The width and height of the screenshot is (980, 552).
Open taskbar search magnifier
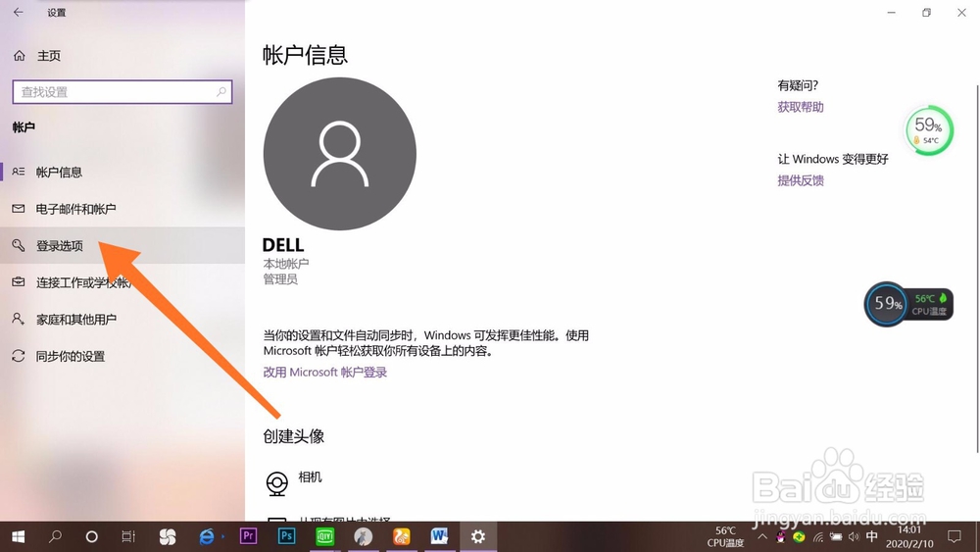[x=55, y=536]
